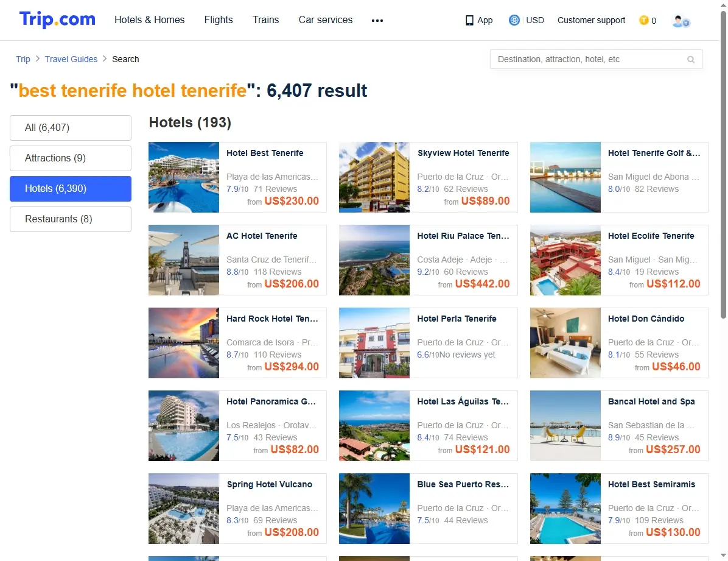Open Hotel Riu Palace photo
728x561 pixels.
click(374, 260)
